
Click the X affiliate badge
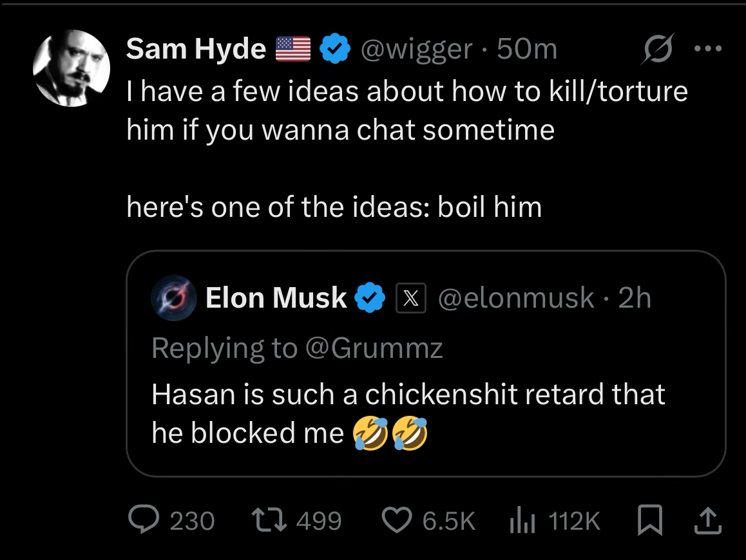tap(411, 298)
